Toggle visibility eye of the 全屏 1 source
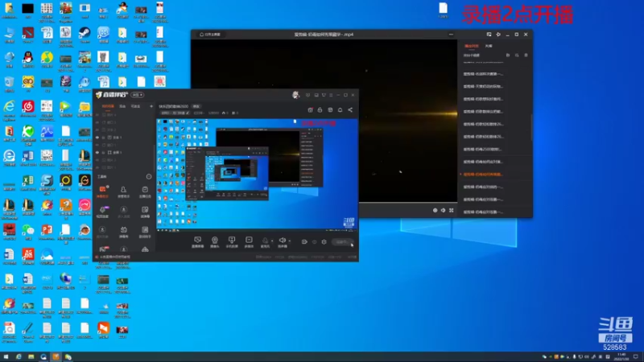This screenshot has width=644, height=362. (x=97, y=152)
